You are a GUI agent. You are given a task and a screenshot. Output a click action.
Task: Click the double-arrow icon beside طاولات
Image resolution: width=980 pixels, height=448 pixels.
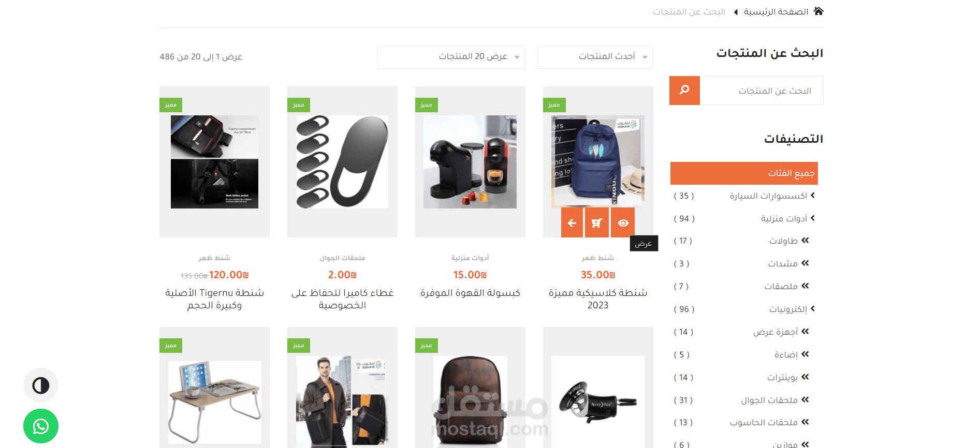point(805,241)
